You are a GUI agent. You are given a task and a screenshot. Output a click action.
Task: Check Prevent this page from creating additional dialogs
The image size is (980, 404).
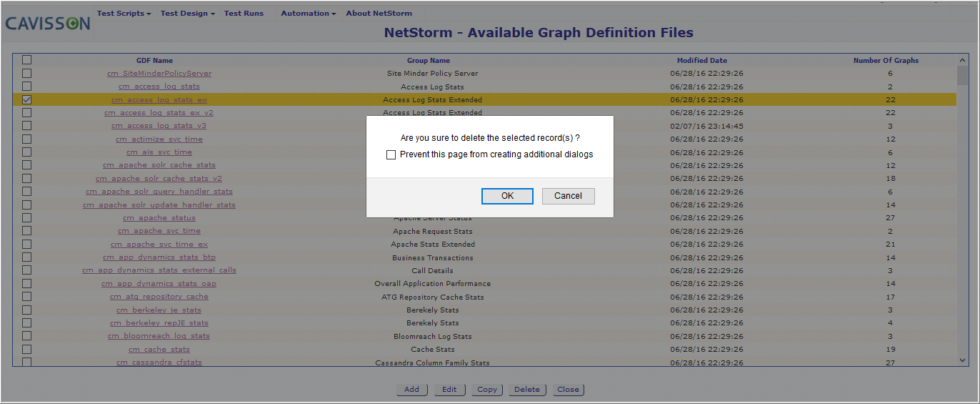[391, 154]
